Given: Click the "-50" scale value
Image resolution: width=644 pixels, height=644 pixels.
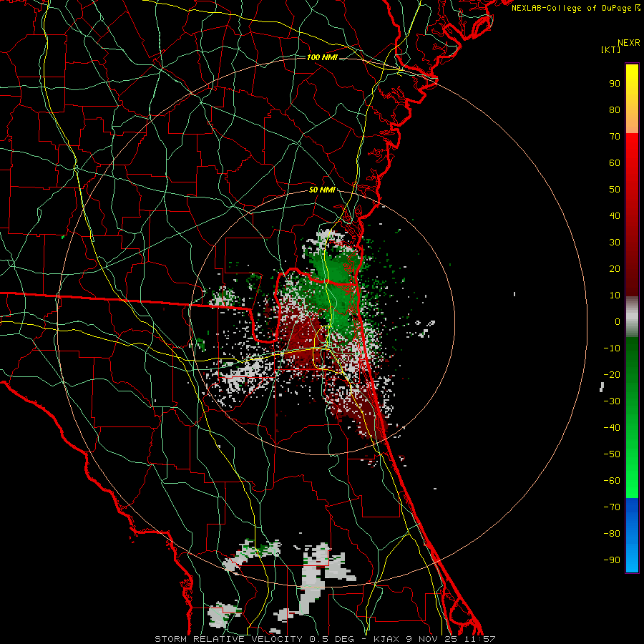Looking at the screenshot, I should [612, 454].
